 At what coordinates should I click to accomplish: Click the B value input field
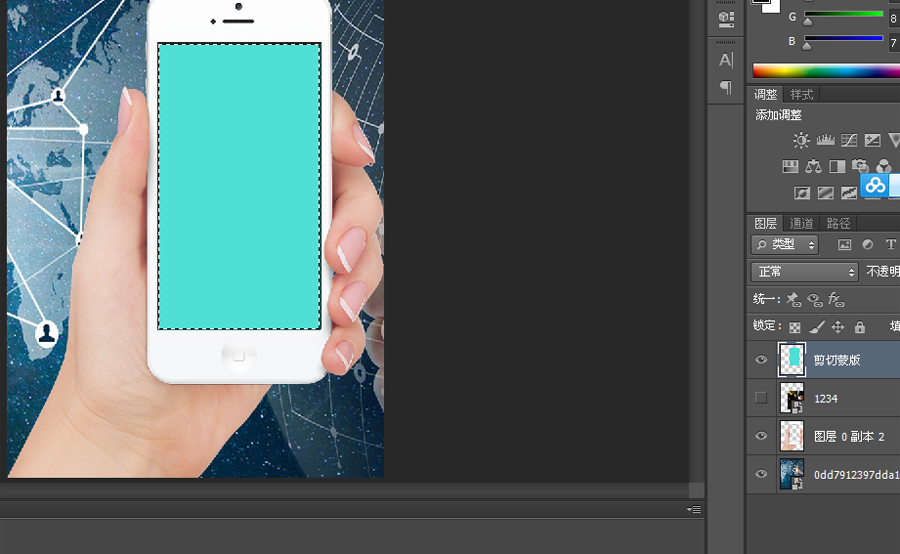[894, 42]
